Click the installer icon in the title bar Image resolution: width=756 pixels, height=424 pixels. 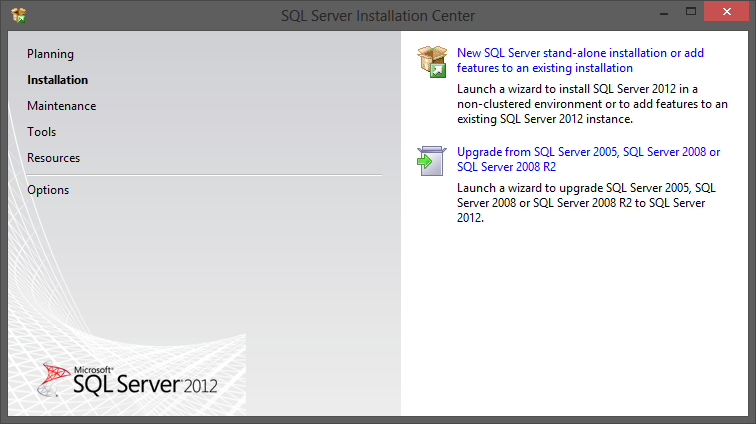coord(19,15)
